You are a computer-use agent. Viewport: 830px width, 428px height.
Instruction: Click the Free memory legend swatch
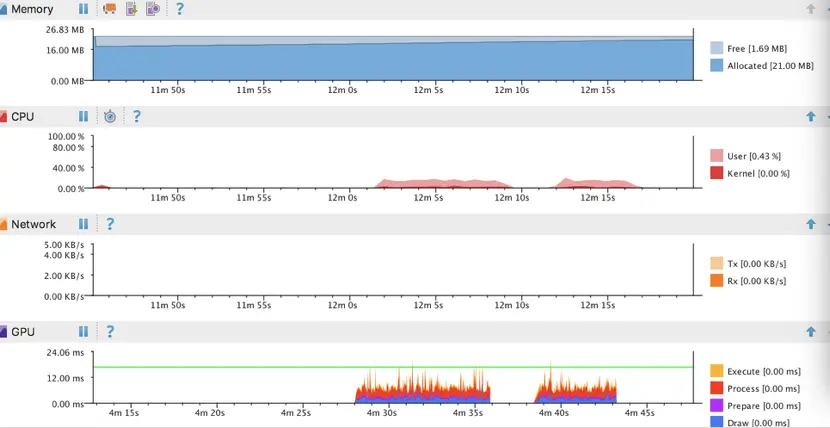pyautogui.click(x=716, y=48)
